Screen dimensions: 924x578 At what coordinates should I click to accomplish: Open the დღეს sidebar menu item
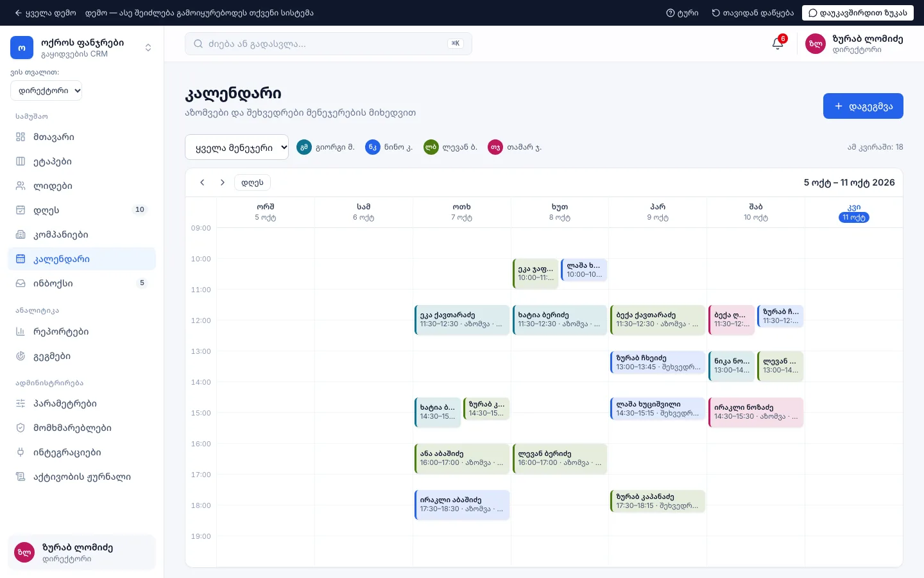(81, 210)
